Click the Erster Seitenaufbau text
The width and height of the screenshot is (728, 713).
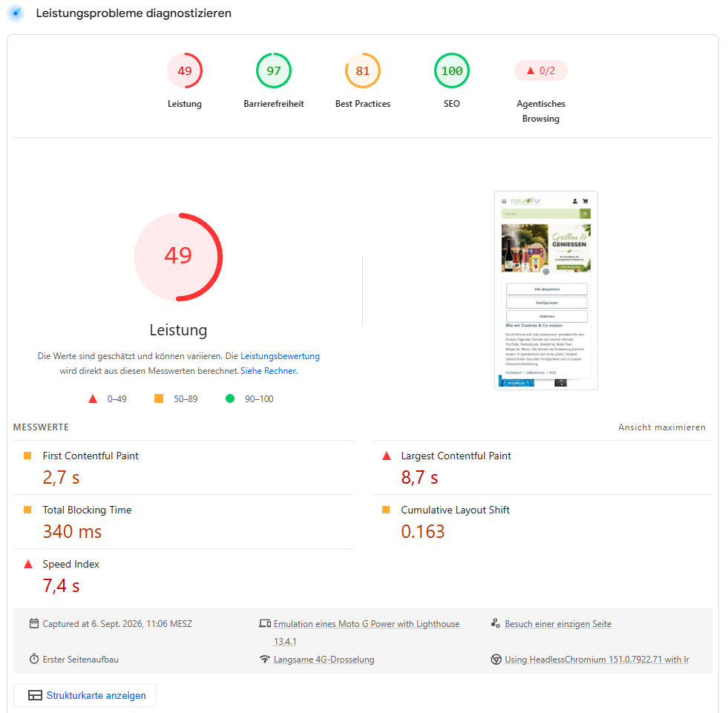pos(81,660)
